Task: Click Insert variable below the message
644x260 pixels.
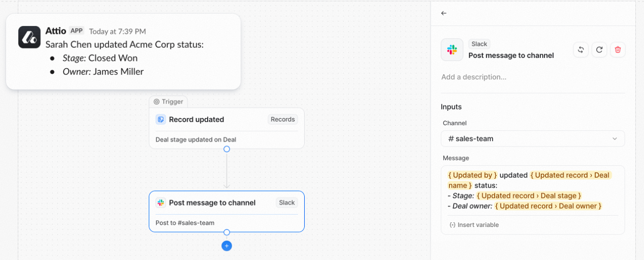Action: pos(474,225)
